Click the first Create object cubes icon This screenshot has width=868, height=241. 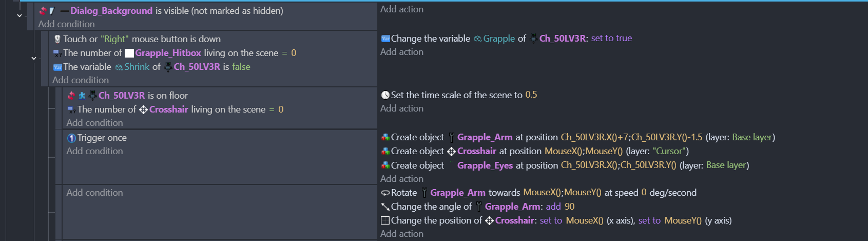coord(385,137)
